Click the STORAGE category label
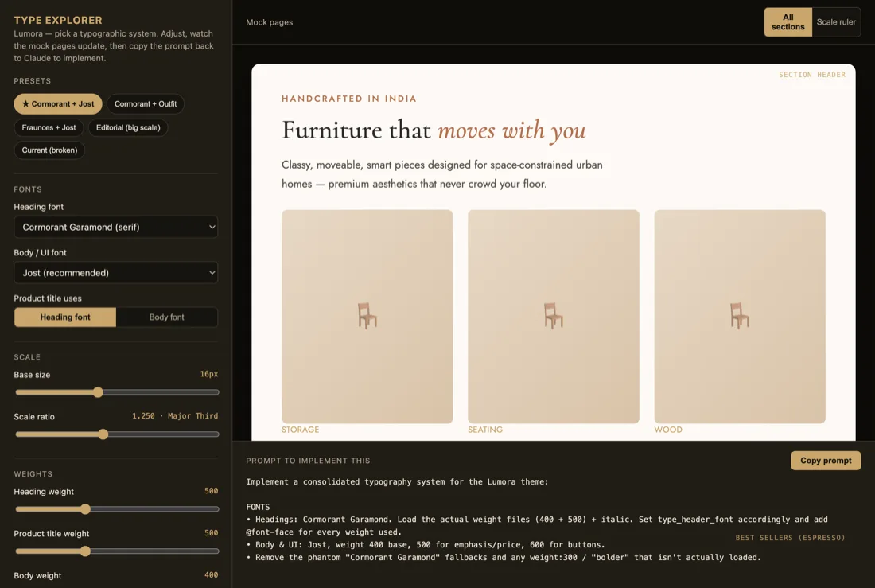Image resolution: width=875 pixels, height=588 pixels. [x=300, y=430]
